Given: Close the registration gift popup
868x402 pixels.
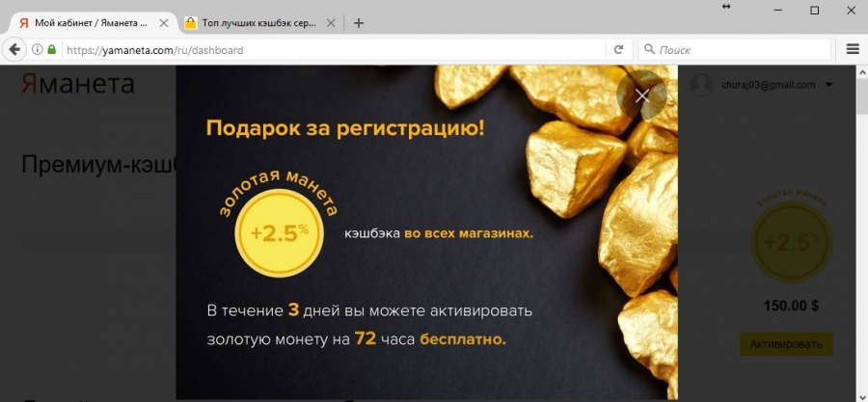Looking at the screenshot, I should pyautogui.click(x=642, y=95).
